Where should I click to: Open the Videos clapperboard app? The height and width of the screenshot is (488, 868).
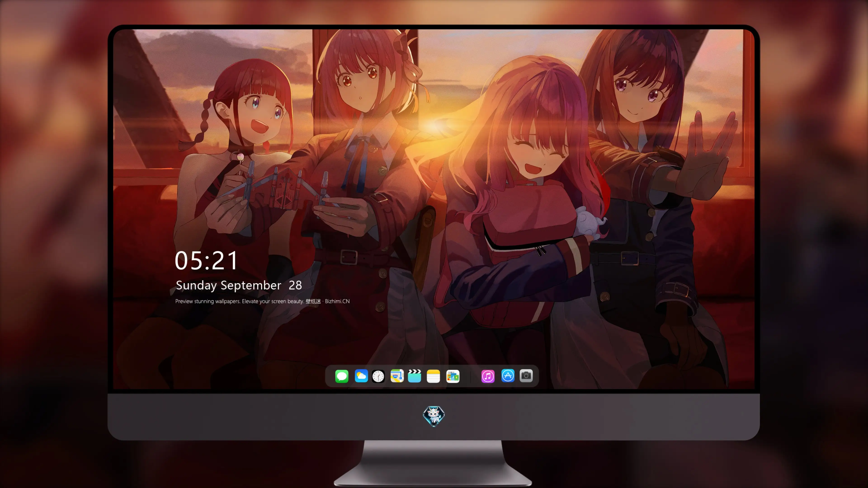415,376
